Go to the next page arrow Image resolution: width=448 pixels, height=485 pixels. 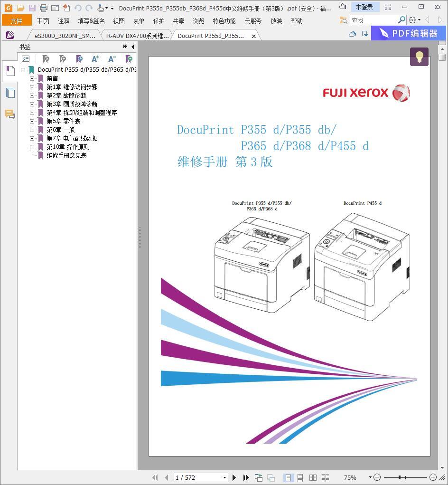[x=234, y=477]
